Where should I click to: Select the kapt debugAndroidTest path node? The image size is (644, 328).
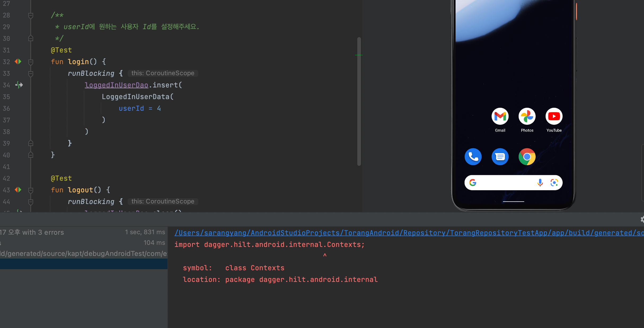point(83,254)
